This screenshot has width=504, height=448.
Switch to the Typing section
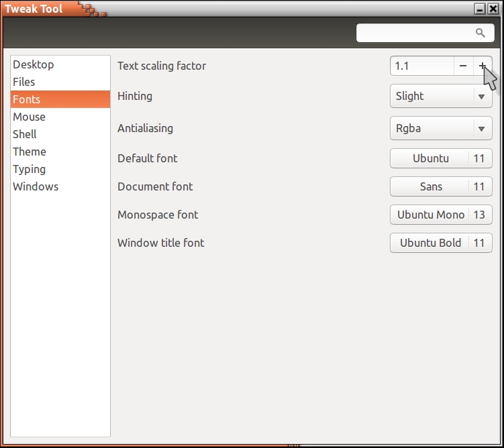30,169
